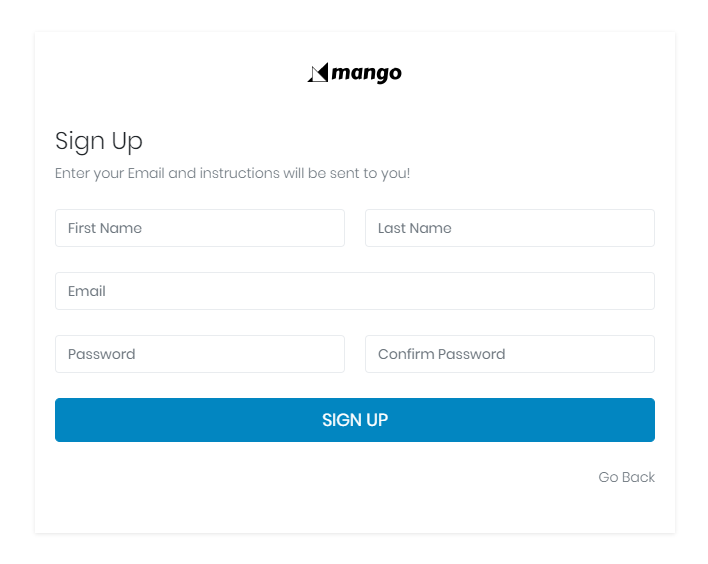The image size is (708, 564).
Task: Click the instructions subtitle sentence
Action: tap(232, 173)
